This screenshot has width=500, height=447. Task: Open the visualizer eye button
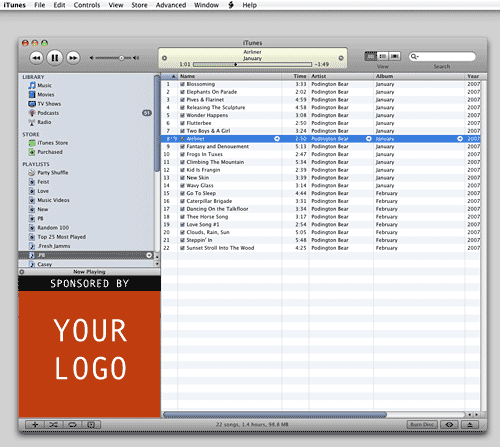(449, 425)
